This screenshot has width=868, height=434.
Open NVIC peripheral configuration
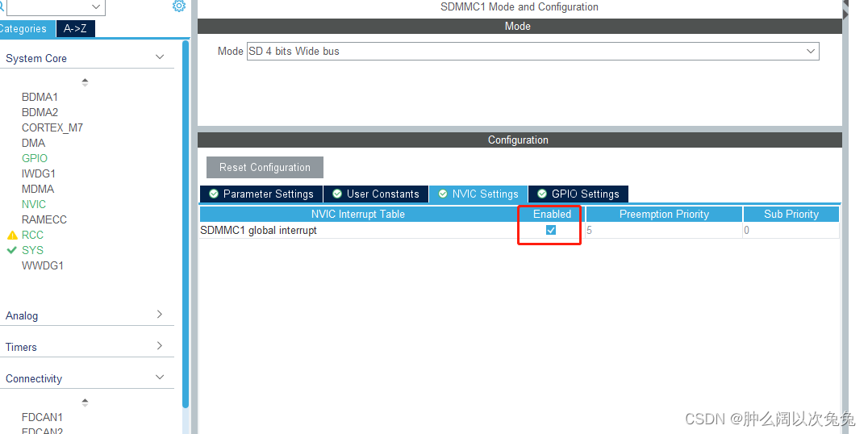point(34,204)
